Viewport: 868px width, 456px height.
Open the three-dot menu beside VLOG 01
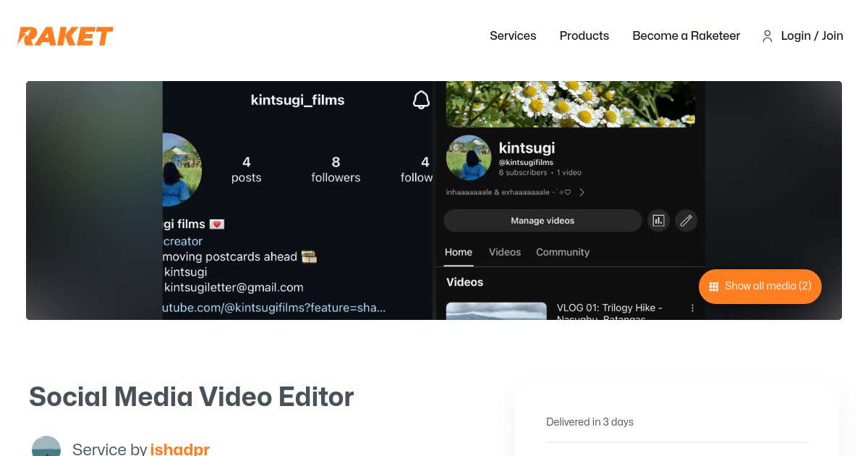coord(692,308)
